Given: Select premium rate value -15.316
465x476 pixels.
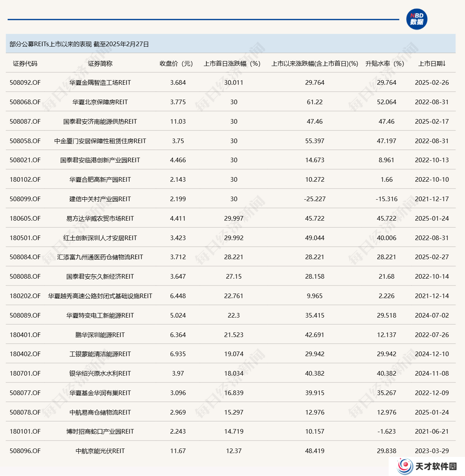Looking at the screenshot, I should point(386,199).
